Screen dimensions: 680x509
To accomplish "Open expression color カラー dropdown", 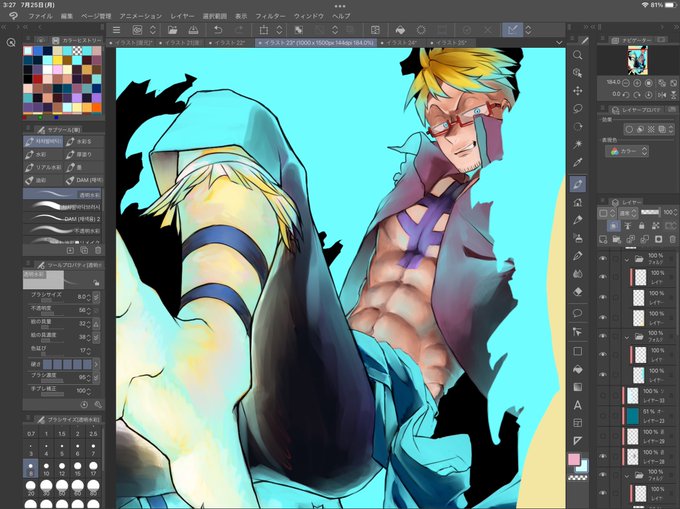I will pos(627,151).
